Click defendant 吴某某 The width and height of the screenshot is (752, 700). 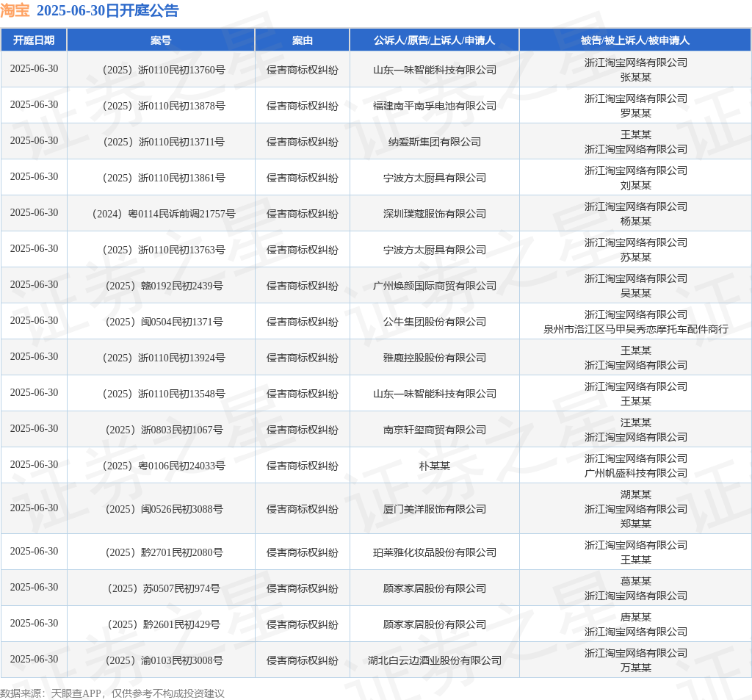[x=635, y=293]
